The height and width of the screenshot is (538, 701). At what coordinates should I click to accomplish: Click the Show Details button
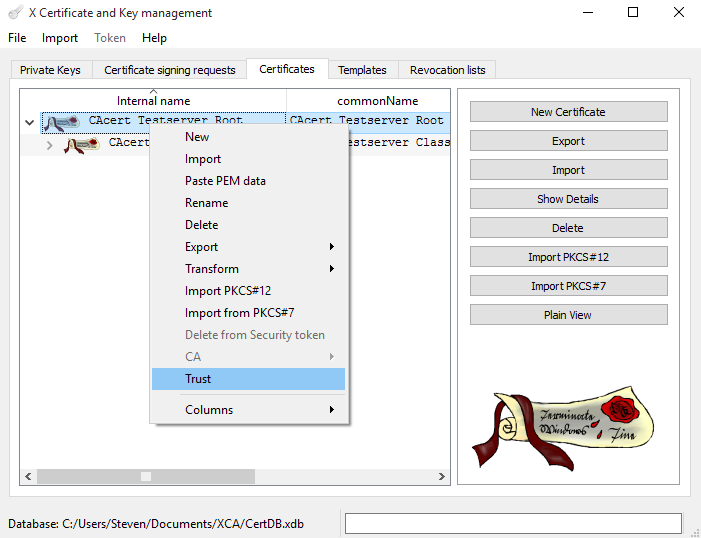pyautogui.click(x=568, y=199)
